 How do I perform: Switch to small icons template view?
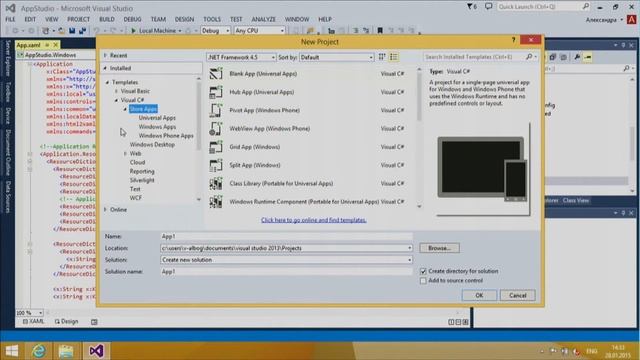(382, 57)
